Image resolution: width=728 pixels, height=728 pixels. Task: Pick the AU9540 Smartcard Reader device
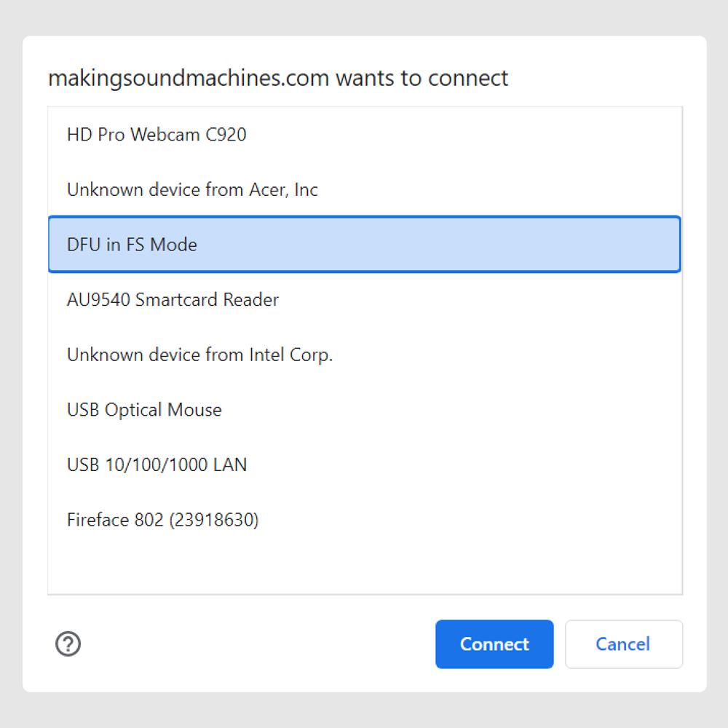[173, 299]
